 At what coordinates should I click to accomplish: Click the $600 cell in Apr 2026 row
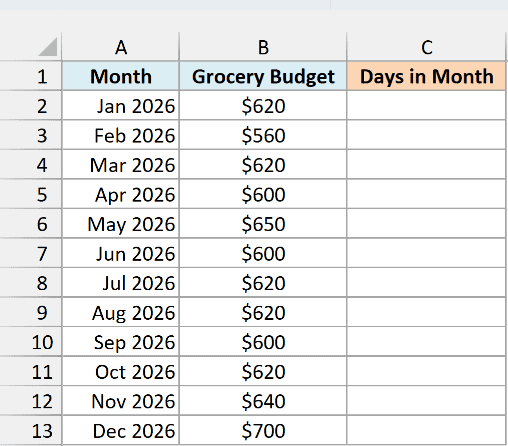point(263,194)
